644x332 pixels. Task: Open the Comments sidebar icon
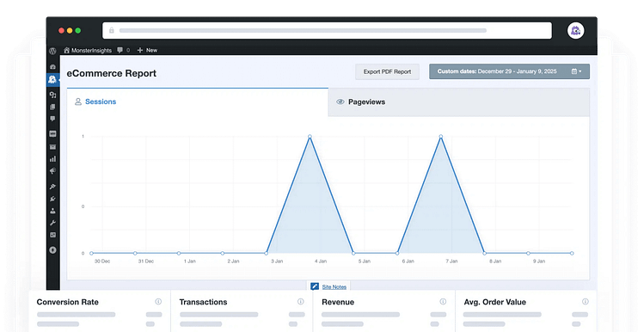click(x=52, y=119)
